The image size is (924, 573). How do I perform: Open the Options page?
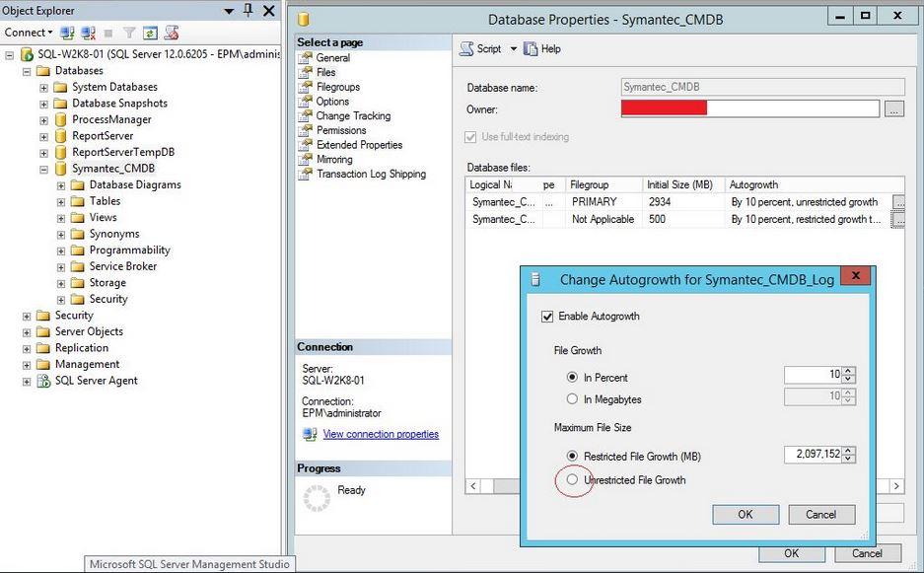[x=332, y=102]
